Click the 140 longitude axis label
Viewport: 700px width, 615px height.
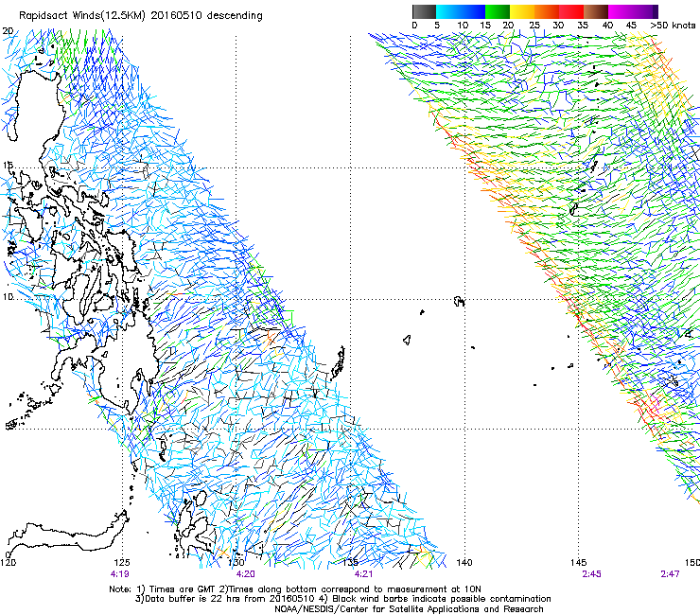click(x=464, y=562)
